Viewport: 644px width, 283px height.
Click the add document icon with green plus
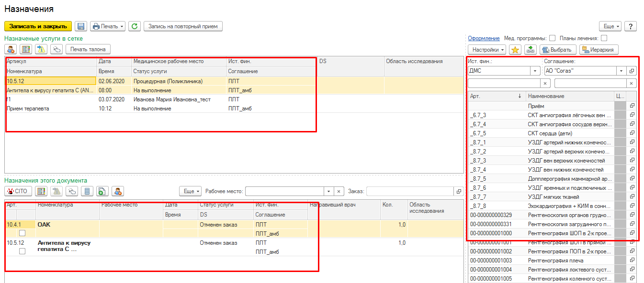pyautogui.click(x=101, y=191)
